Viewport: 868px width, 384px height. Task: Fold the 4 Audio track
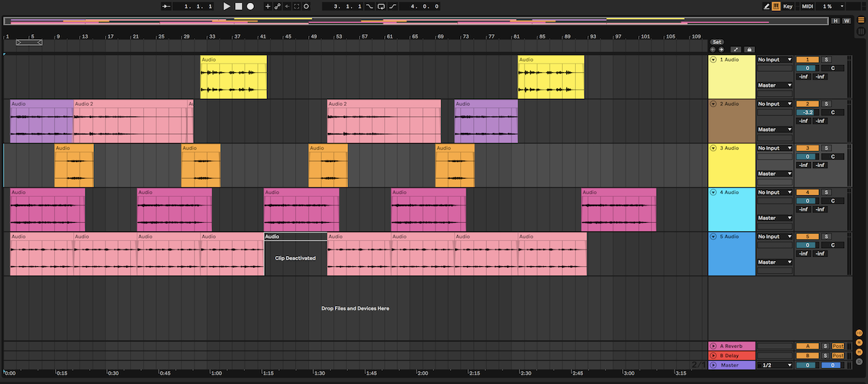[713, 192]
